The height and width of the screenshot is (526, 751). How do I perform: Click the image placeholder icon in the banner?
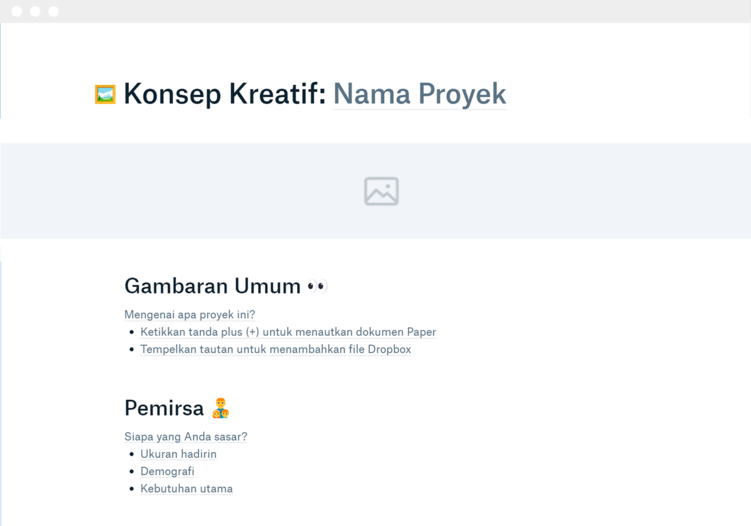[381, 191]
